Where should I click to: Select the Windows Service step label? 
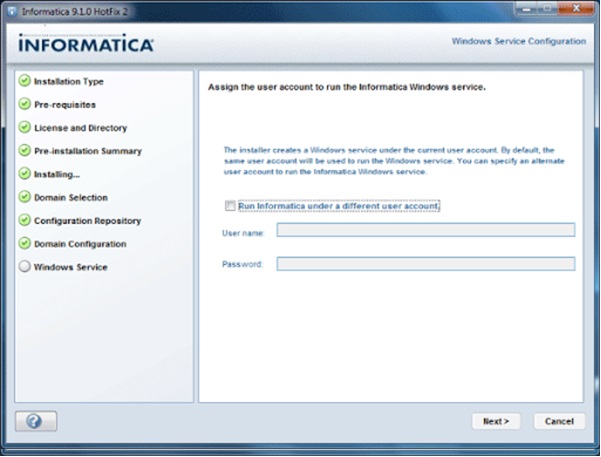[71, 267]
